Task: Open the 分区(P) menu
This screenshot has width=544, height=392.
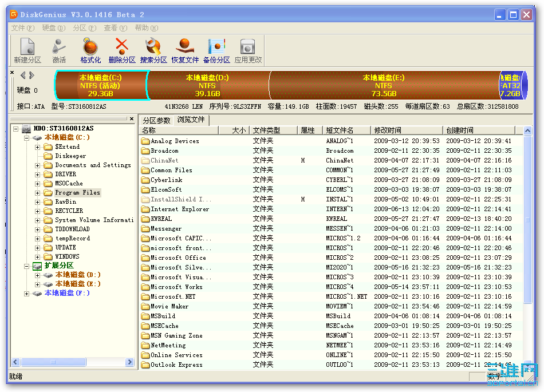Action: click(x=85, y=28)
